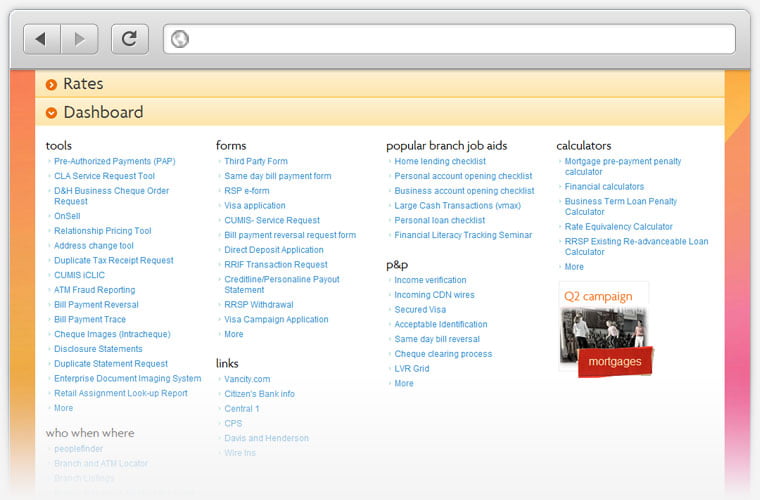Open Rate Equivalency Calculator

(618, 227)
